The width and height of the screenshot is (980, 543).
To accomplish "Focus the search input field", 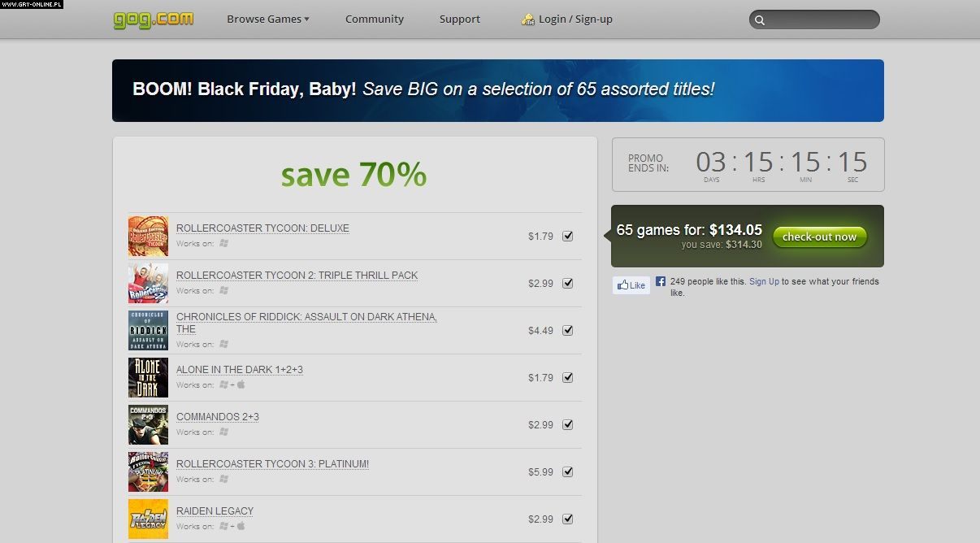I will [x=821, y=20].
